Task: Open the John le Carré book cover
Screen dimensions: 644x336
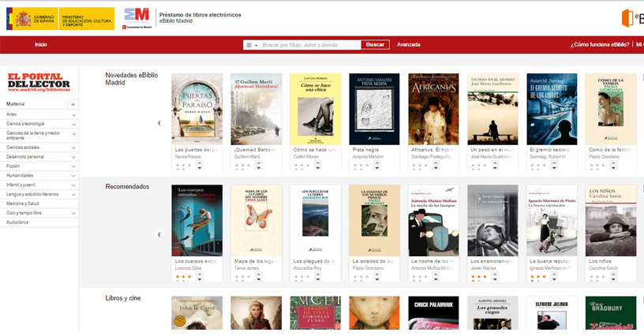Action: click(197, 313)
